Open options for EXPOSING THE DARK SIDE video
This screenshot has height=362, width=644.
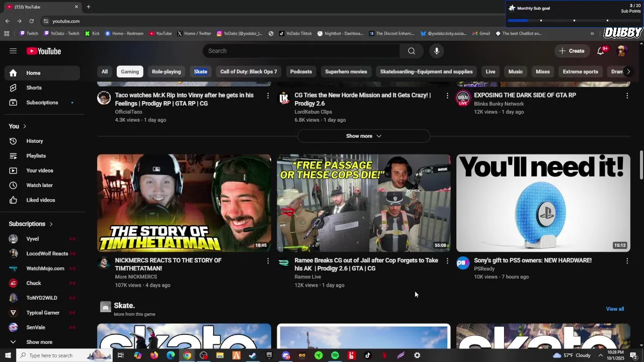627,96
